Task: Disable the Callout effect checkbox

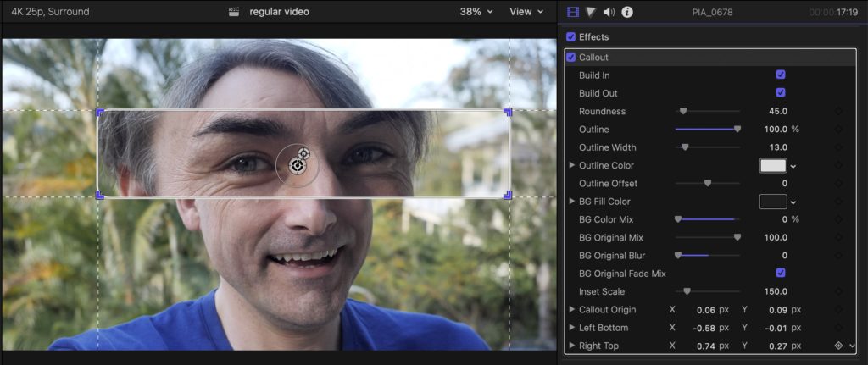Action: [570, 57]
